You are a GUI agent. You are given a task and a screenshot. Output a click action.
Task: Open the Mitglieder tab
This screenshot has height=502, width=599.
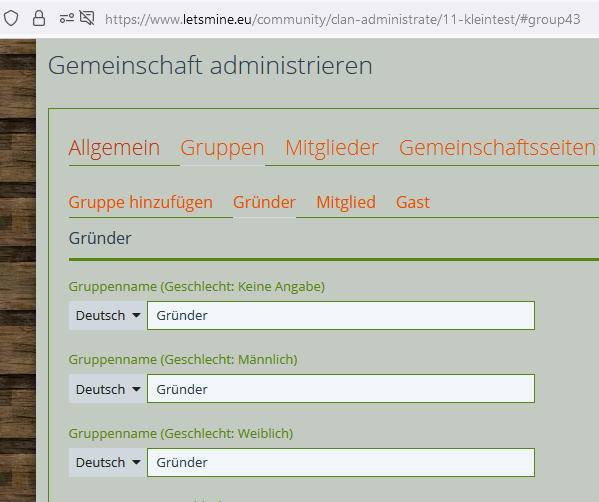click(x=332, y=147)
